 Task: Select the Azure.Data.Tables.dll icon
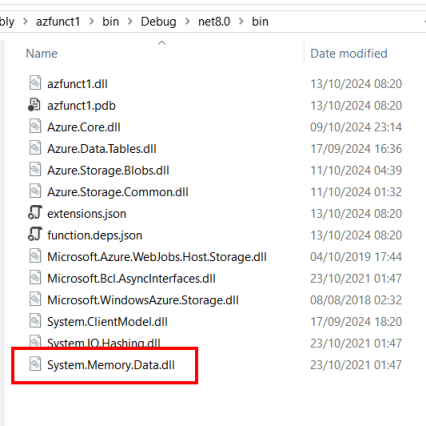point(35,148)
